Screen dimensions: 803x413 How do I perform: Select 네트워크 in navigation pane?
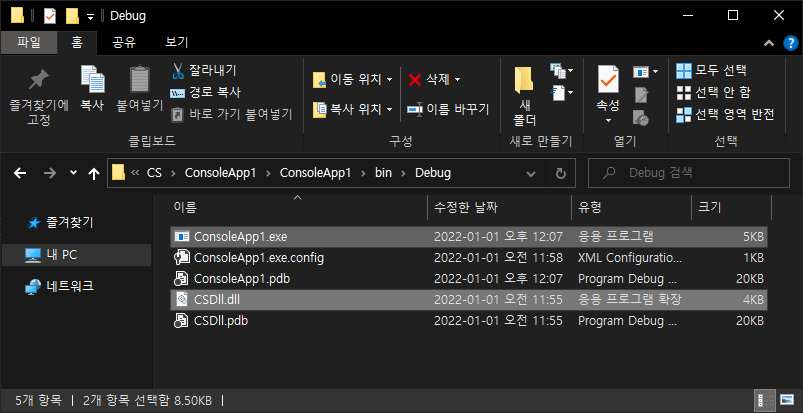tap(59, 286)
